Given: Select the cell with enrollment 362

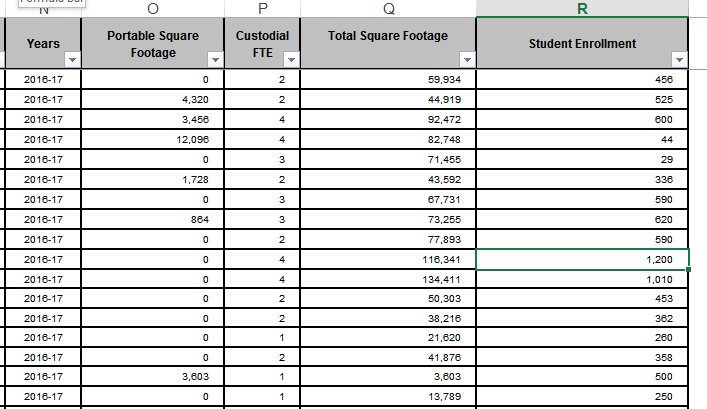Looking at the screenshot, I should point(582,318).
